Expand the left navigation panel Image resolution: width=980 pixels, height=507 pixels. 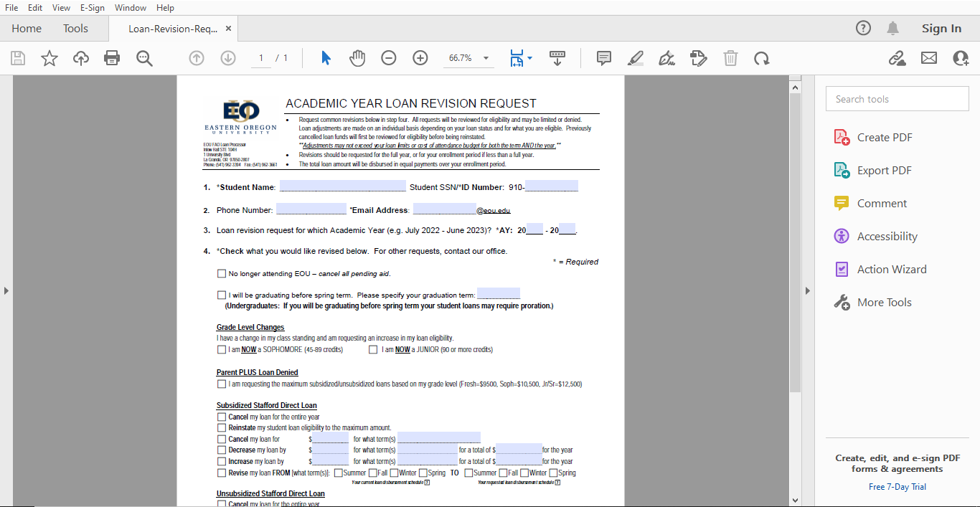pyautogui.click(x=6, y=290)
